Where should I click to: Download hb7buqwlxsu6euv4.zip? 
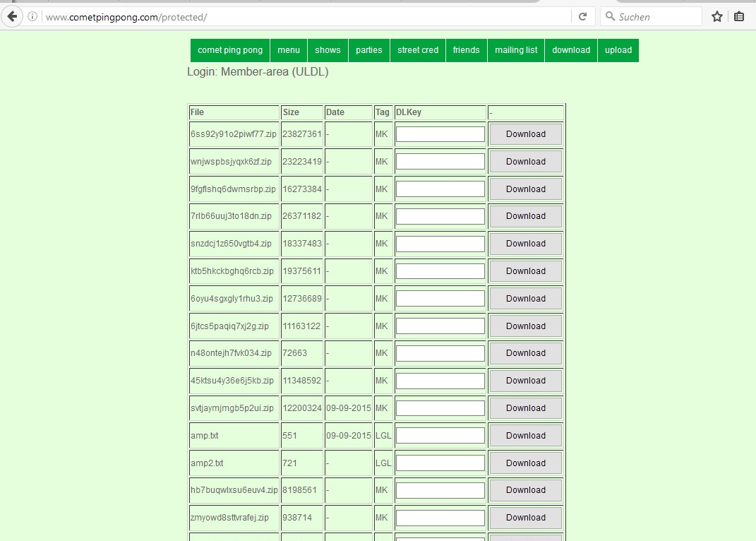pos(526,490)
